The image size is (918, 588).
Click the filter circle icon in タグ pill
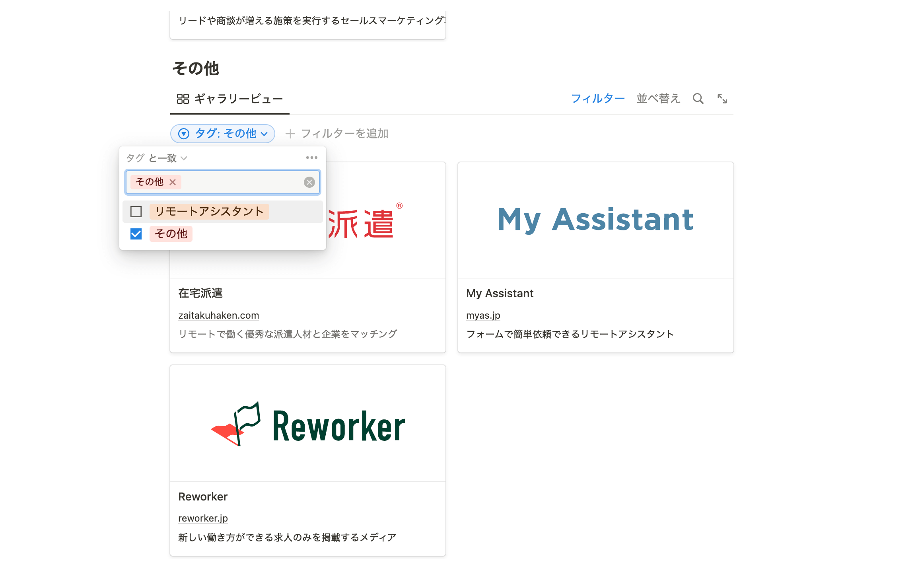(184, 134)
